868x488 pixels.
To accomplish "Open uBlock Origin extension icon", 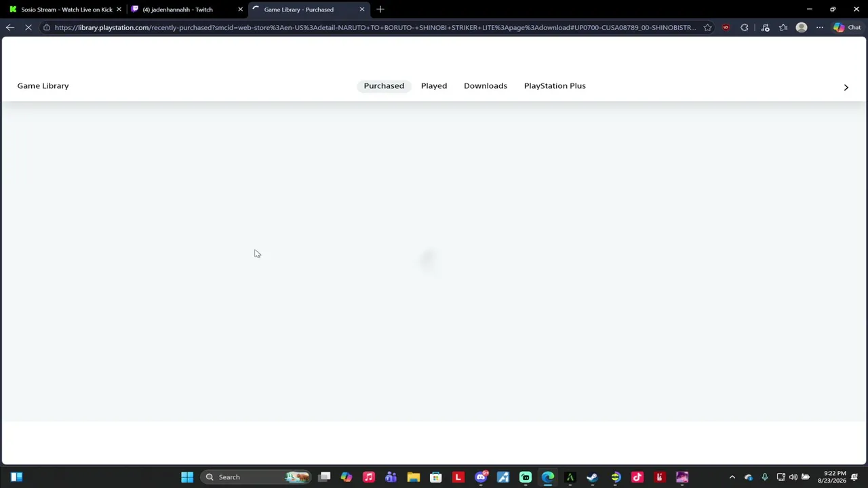I will point(726,28).
